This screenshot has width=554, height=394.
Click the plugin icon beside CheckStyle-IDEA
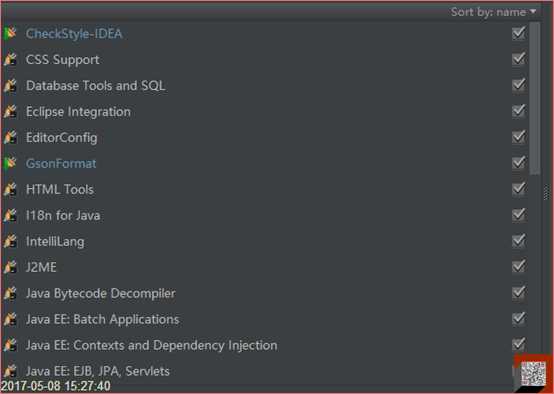[x=10, y=34]
